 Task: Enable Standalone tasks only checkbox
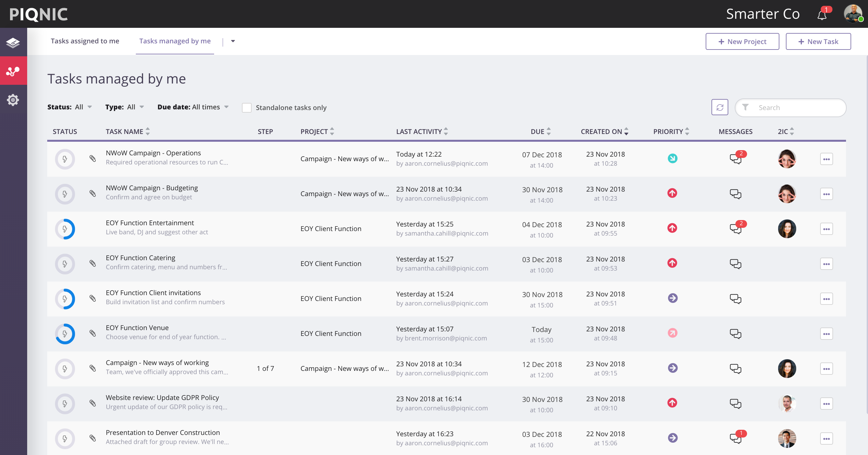pos(247,107)
